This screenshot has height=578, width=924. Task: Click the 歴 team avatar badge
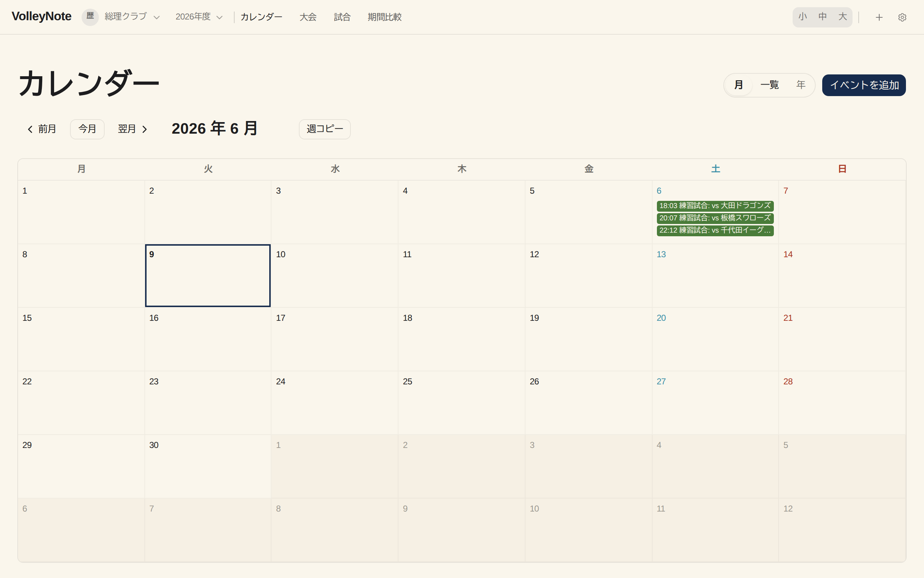pyautogui.click(x=90, y=17)
